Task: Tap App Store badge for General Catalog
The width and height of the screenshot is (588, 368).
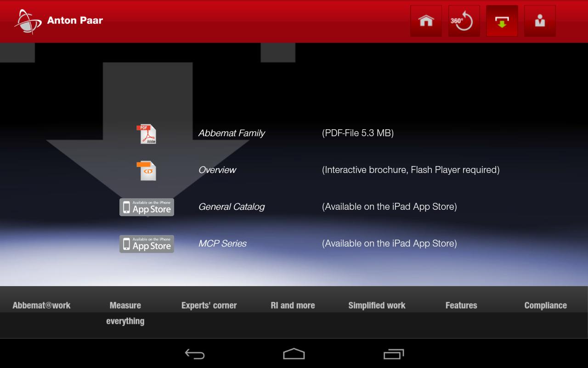Action: (147, 207)
